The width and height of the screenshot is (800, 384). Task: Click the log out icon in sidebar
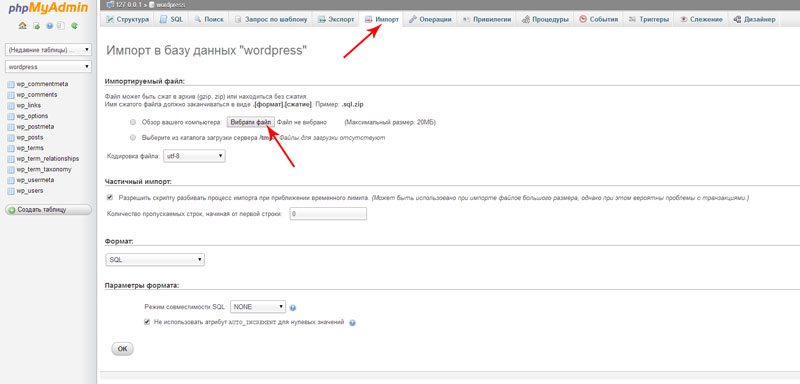tap(36, 25)
